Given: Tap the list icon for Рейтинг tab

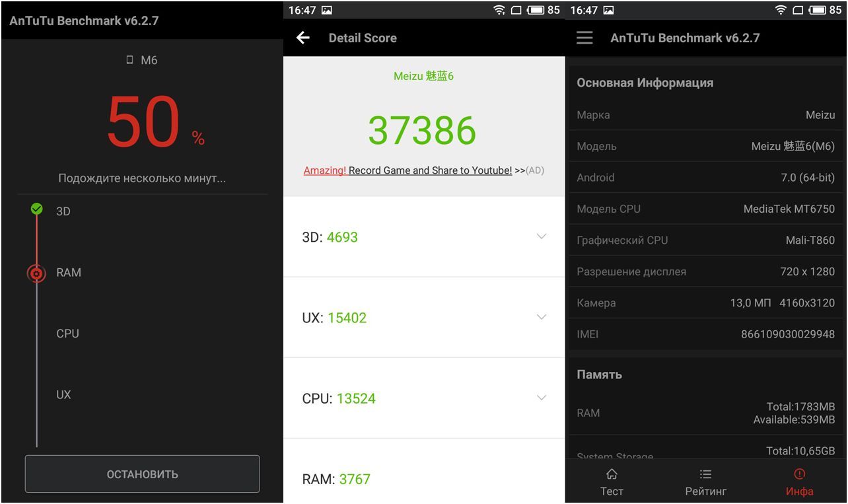Looking at the screenshot, I should click(705, 474).
